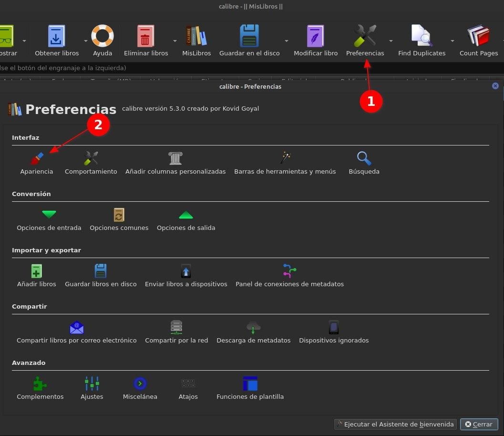Screen dimensions: 504x436
Task: Open Panel de conexiones de metadatos
Action: click(x=289, y=276)
